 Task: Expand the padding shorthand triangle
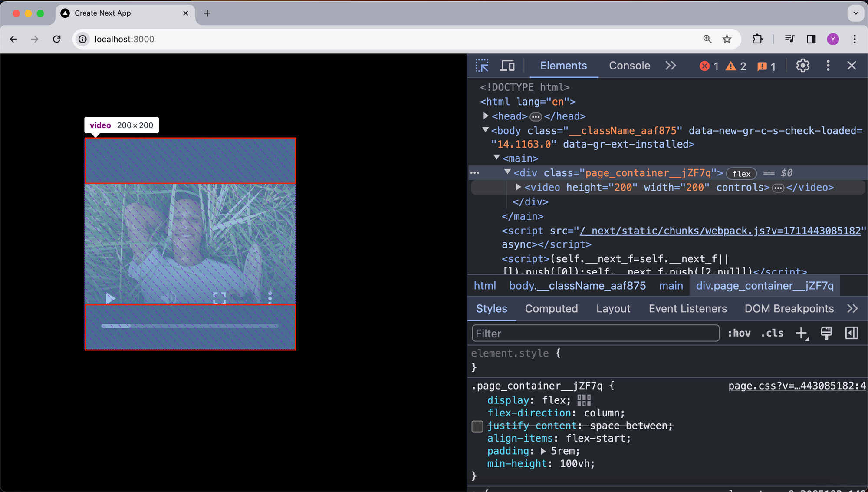543,451
